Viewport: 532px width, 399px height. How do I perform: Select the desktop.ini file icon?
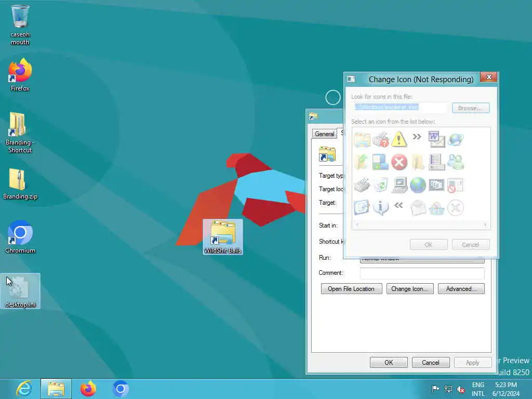tap(20, 291)
